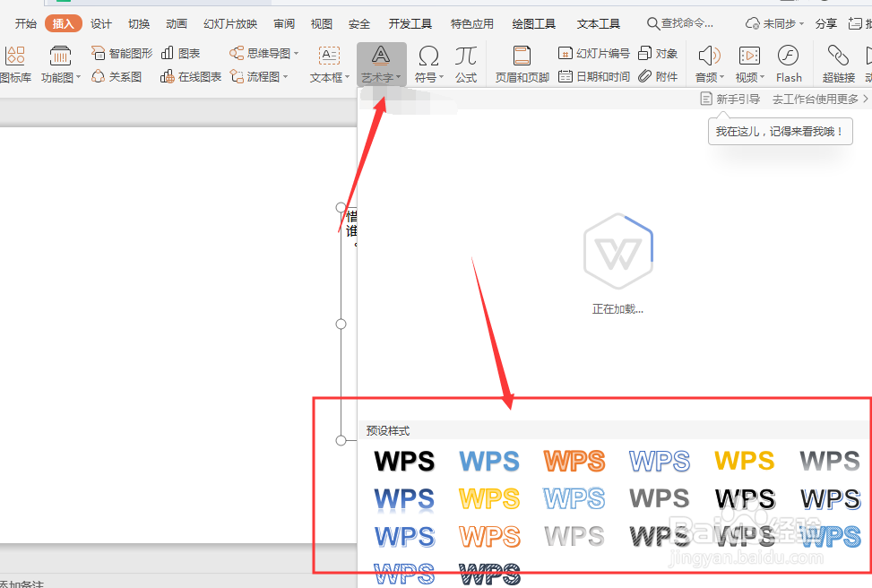This screenshot has width=872, height=588.
Task: Click the 查找命令 search box
Action: point(680,23)
